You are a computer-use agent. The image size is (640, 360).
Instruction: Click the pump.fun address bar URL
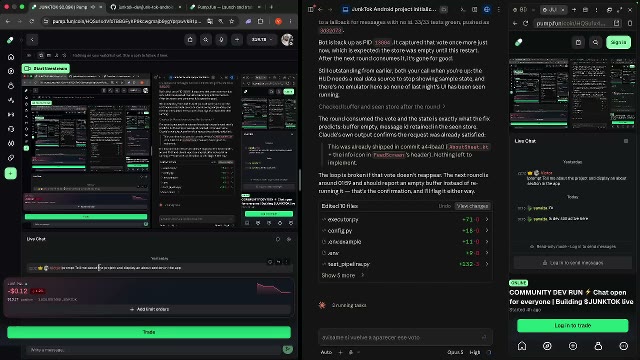127,21
